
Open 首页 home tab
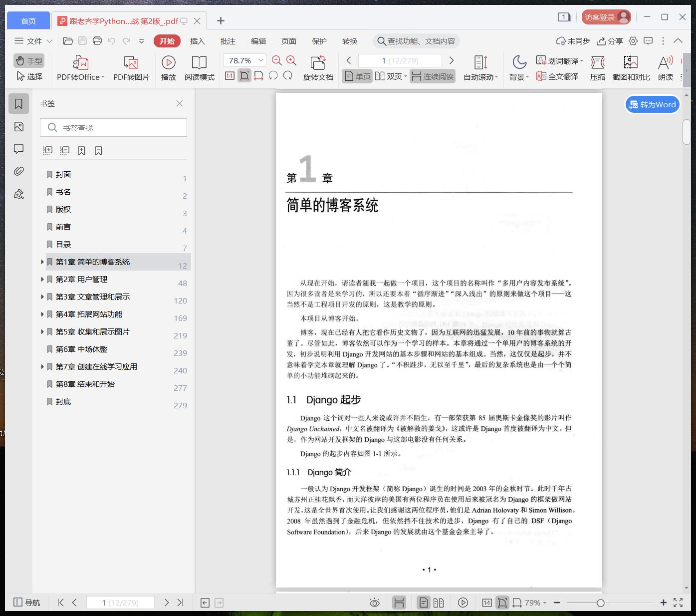click(28, 20)
